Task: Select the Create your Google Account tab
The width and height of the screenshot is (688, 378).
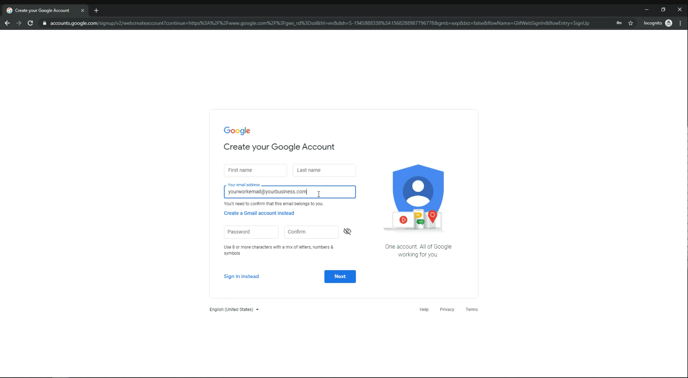Action: coord(44,11)
